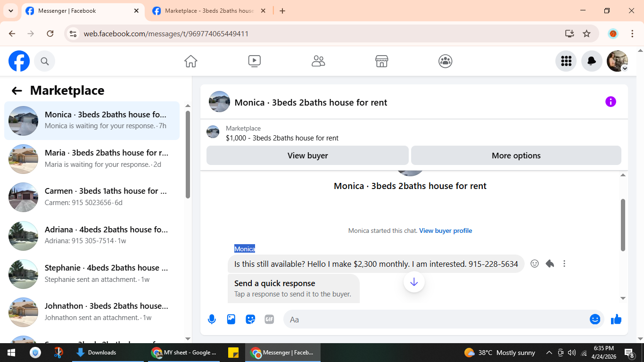
Task: Click the View buyer button
Action: point(307,156)
